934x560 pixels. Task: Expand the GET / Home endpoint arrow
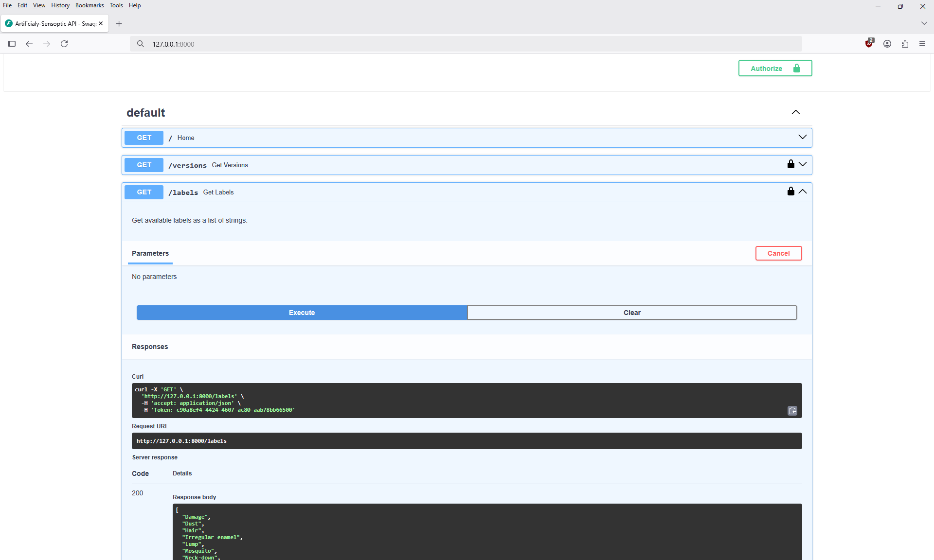pyautogui.click(x=802, y=137)
